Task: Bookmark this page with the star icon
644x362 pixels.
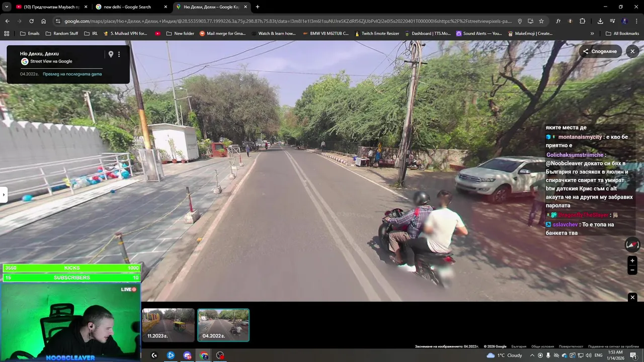Action: coord(541,21)
